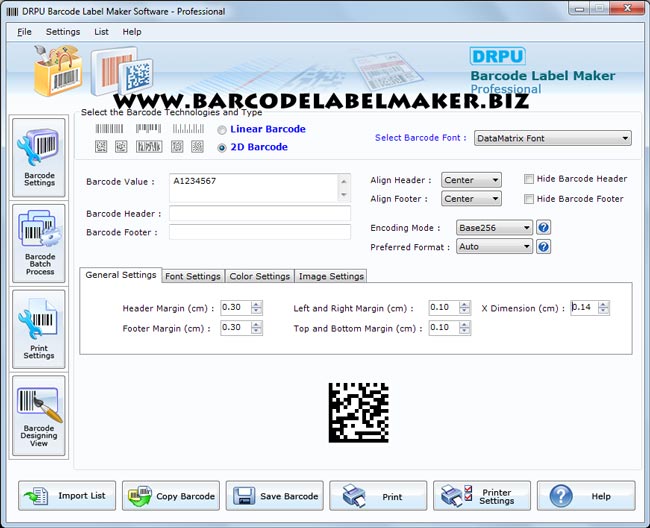Image resolution: width=650 pixels, height=528 pixels.
Task: Switch to the Image Settings tab
Action: pos(331,276)
